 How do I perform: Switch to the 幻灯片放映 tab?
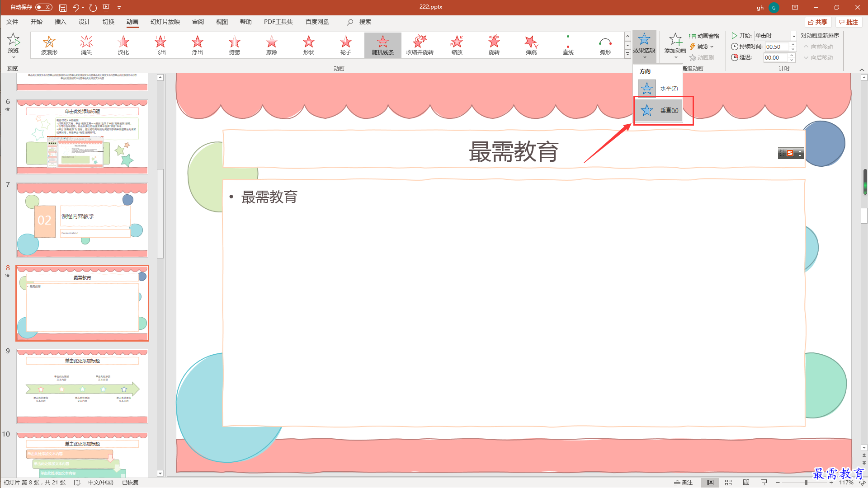pos(165,22)
